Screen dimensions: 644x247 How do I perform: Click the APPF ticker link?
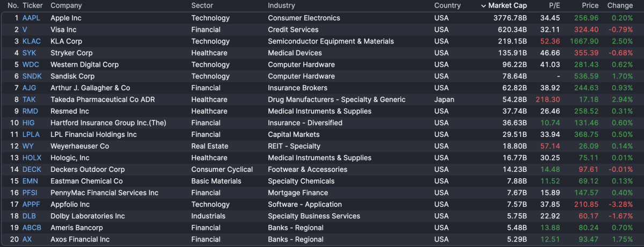[31, 205]
